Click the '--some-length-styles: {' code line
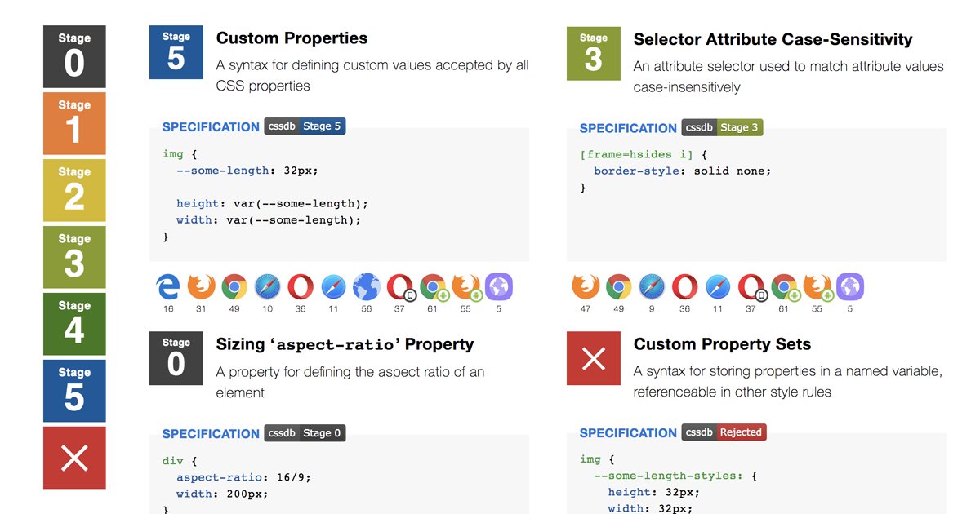Image resolution: width=980 pixels, height=514 pixels. (x=675, y=476)
